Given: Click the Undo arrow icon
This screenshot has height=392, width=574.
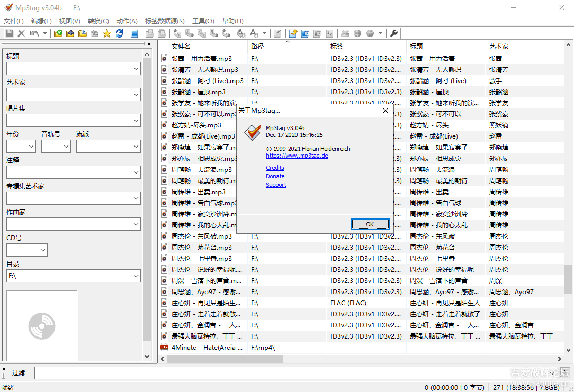Looking at the screenshot, I should point(34,33).
